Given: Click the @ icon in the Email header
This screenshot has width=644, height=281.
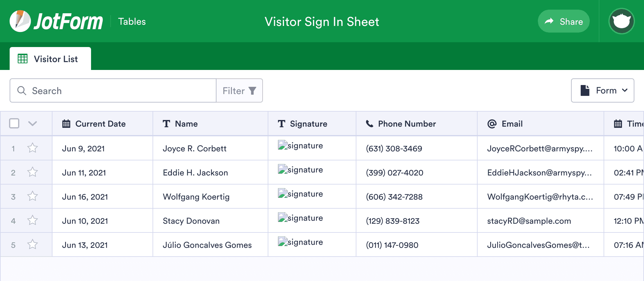Looking at the screenshot, I should tap(491, 124).
